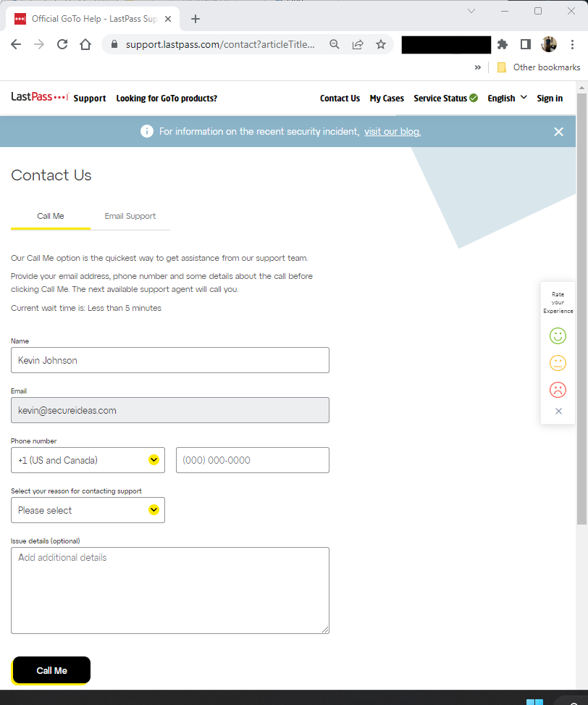Click the site padlock icon
The width and height of the screenshot is (588, 705).
click(x=114, y=44)
